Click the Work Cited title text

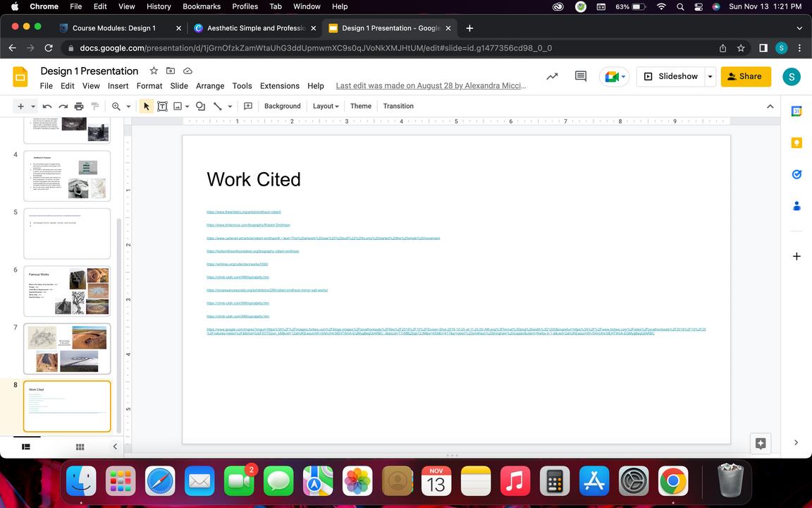coord(254,179)
